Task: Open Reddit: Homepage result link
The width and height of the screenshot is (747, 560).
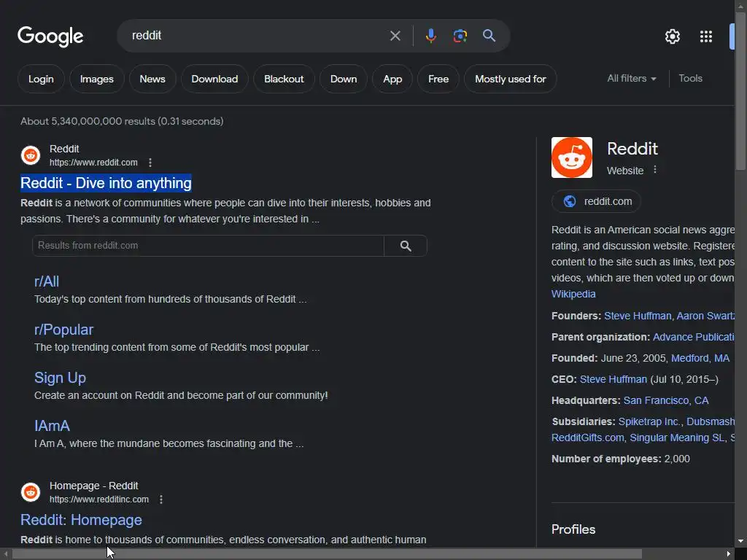Action: tap(81, 519)
